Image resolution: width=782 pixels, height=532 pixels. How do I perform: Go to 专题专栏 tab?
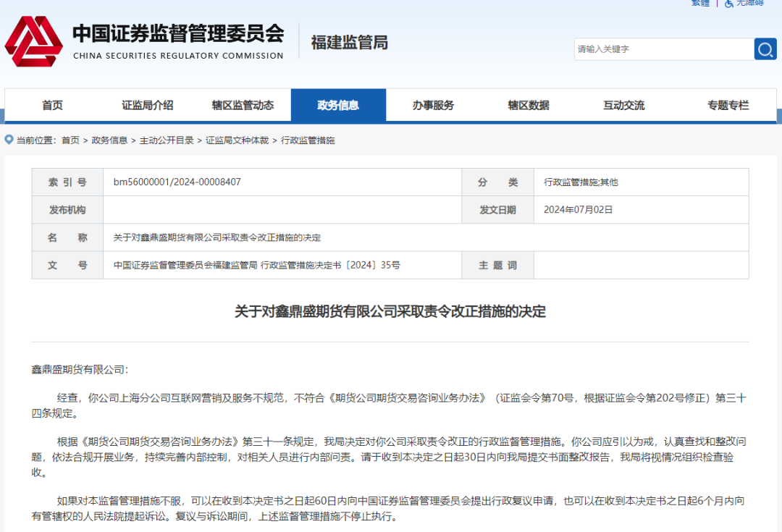click(728, 106)
